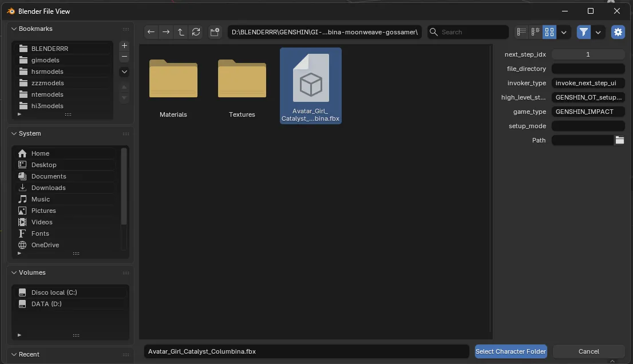Open filter settings dropdown arrow

click(598, 32)
